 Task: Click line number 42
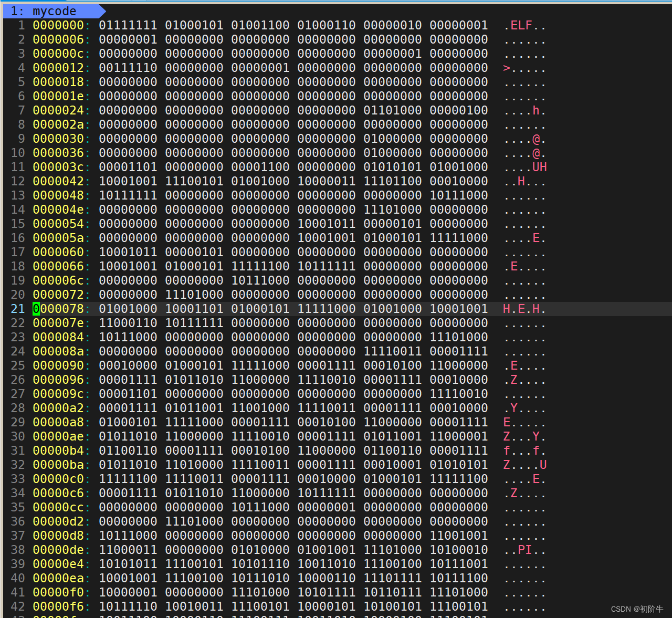pos(18,606)
